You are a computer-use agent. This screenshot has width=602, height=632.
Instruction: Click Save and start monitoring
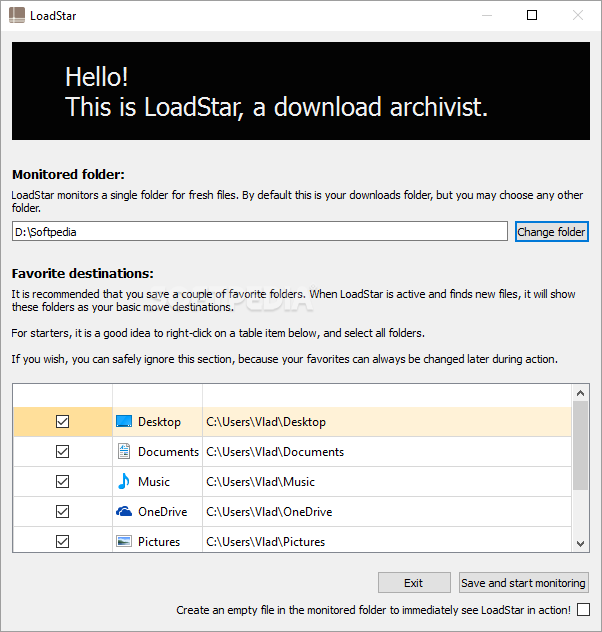(524, 583)
